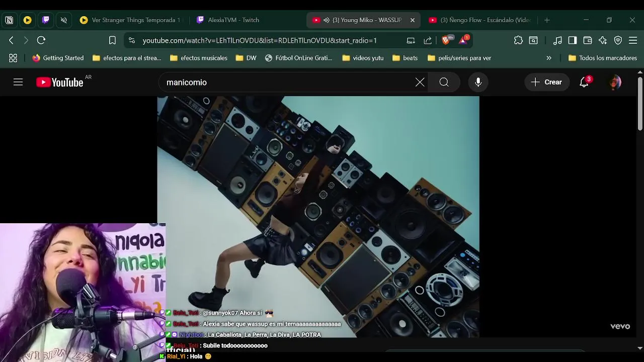Submit the YouTube search

click(x=444, y=82)
